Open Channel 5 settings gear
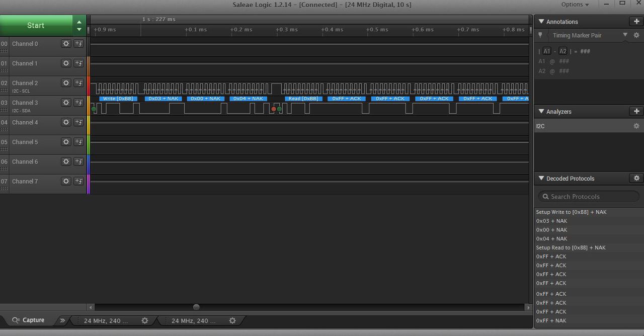644x336 pixels. (66, 142)
